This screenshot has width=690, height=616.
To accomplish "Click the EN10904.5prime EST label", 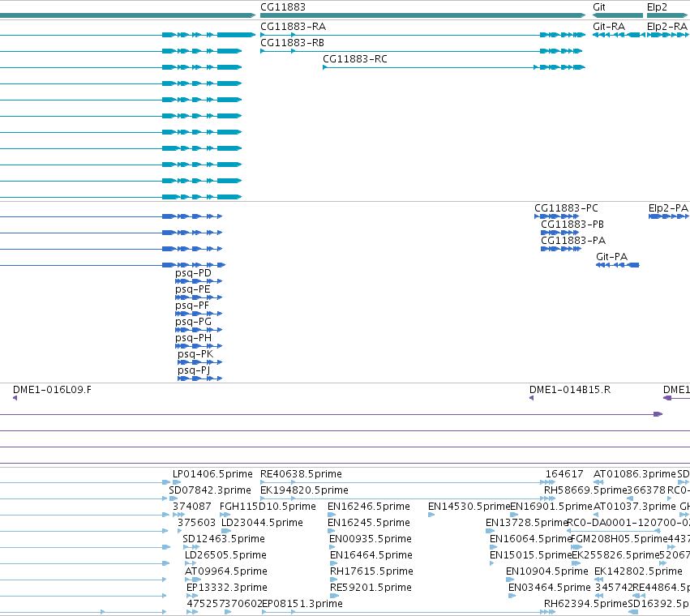I will pos(547,571).
